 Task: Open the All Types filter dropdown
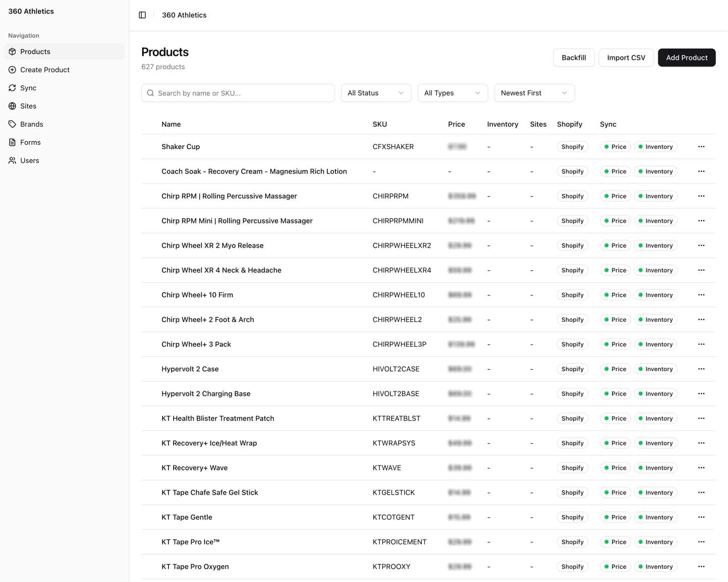[453, 93]
